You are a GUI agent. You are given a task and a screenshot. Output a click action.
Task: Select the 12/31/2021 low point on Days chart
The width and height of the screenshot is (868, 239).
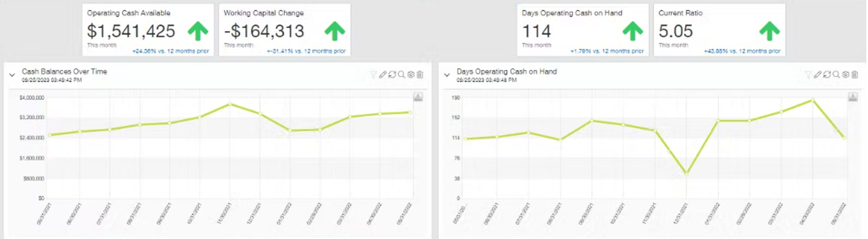point(686,173)
